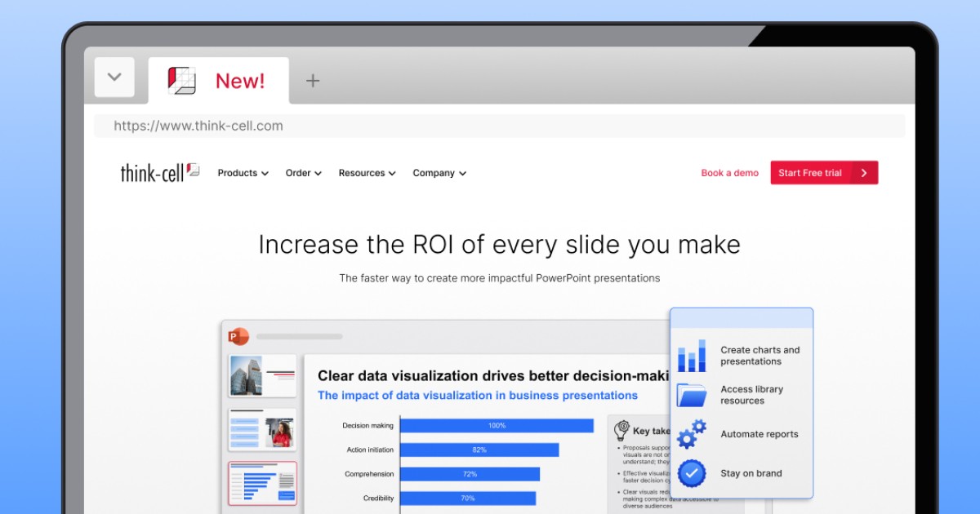Click the 100% Decision making bar
Image resolution: width=980 pixels, height=514 pixels.
tap(497, 426)
